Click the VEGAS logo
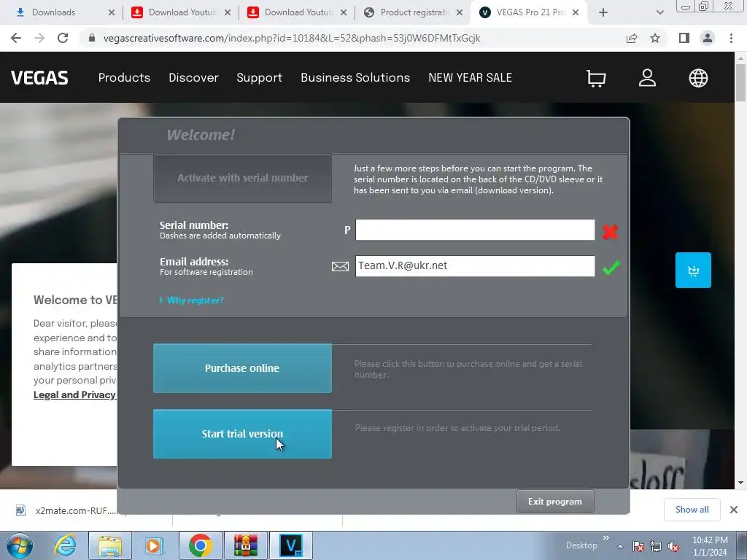Viewport: 747px width, 560px height. pyautogui.click(x=39, y=77)
